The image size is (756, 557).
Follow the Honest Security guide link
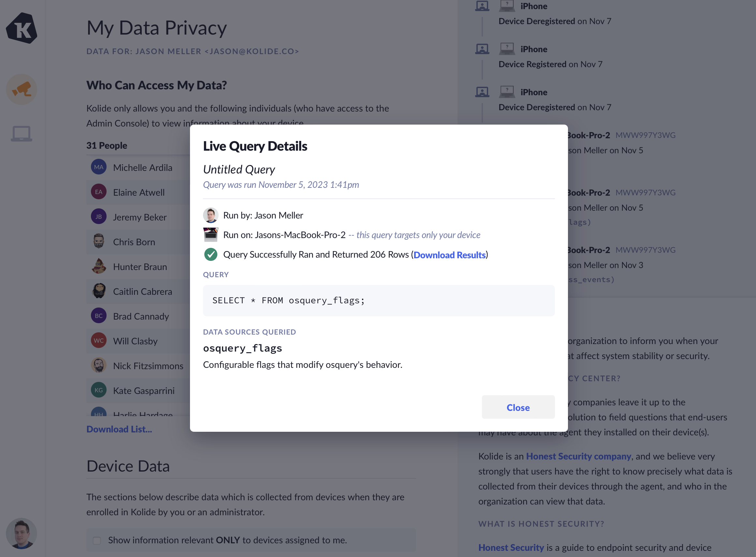511,548
